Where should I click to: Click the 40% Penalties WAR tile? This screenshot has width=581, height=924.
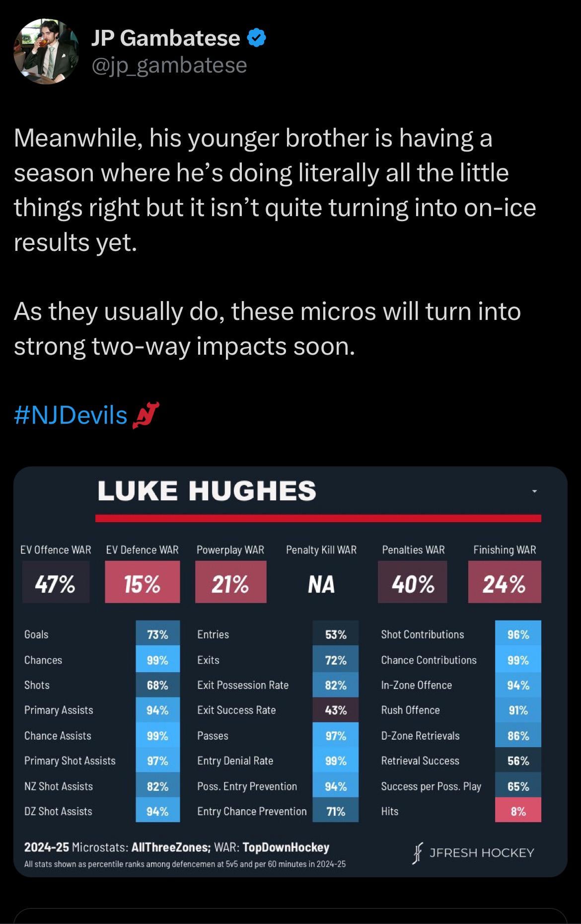coord(412,583)
